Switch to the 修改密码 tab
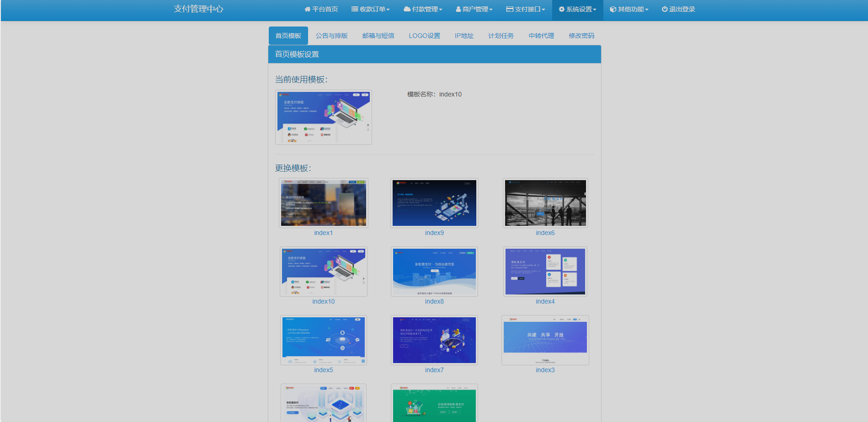The width and height of the screenshot is (868, 422). (x=581, y=35)
